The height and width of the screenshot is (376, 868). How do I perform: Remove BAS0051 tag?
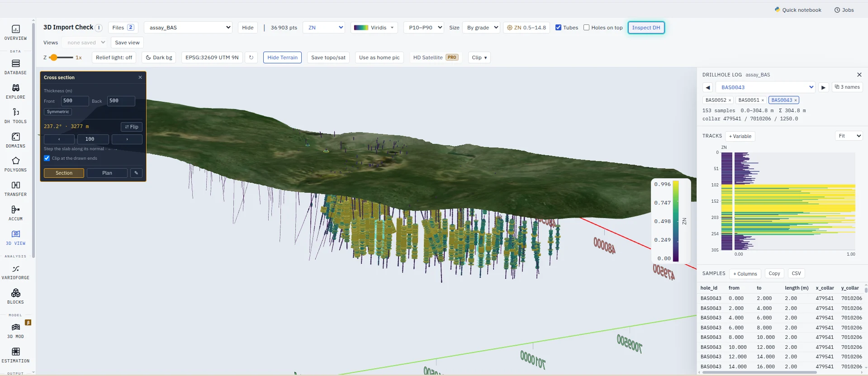tap(763, 100)
